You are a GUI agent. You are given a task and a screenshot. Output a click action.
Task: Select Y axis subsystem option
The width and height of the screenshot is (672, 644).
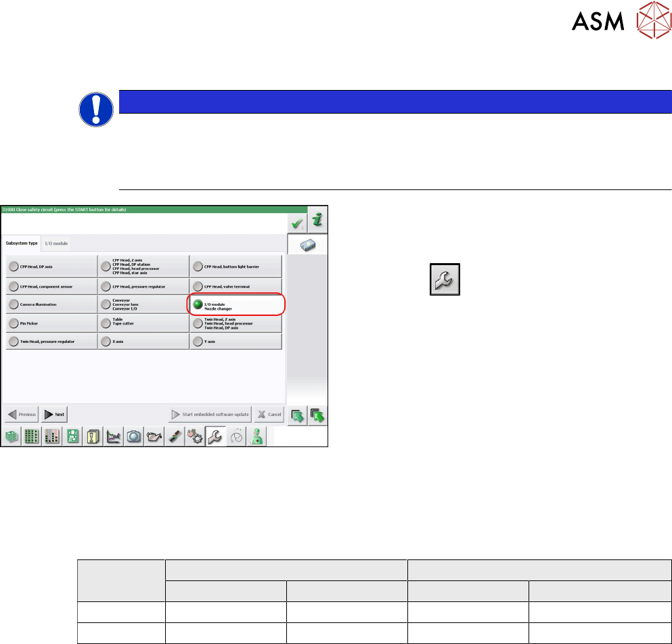(x=236, y=342)
